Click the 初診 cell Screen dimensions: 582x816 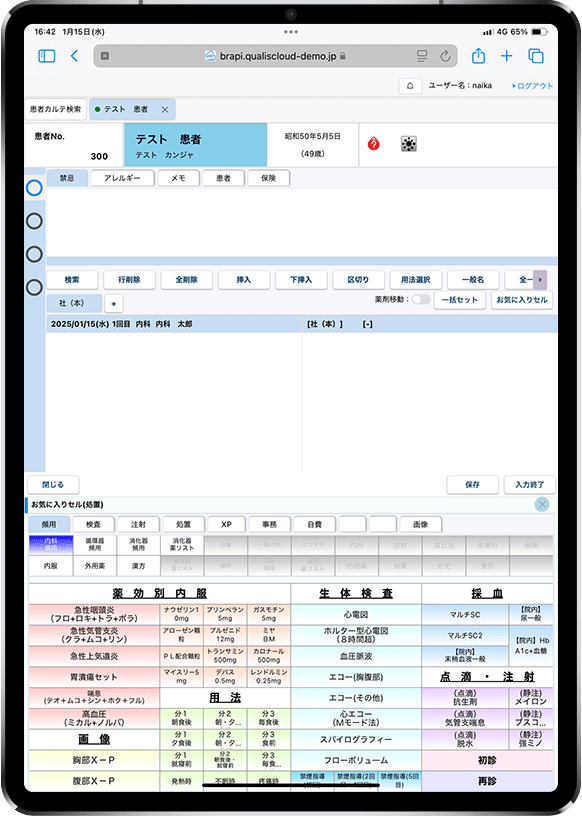click(x=487, y=760)
